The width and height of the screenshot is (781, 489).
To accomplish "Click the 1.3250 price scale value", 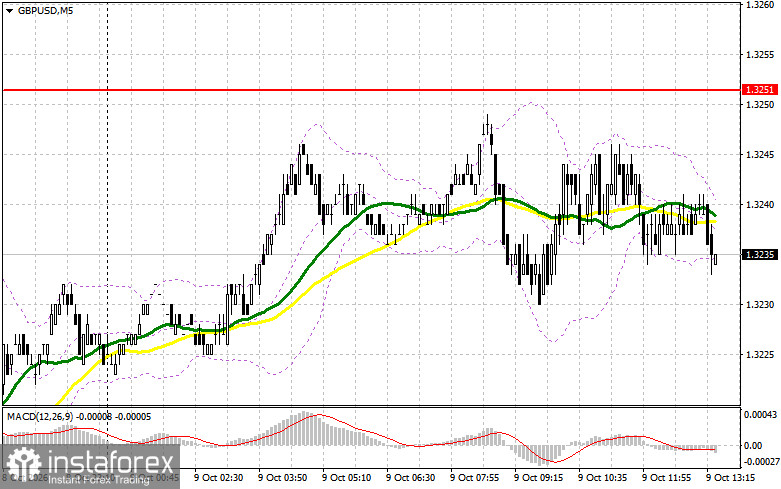I will pos(760,105).
